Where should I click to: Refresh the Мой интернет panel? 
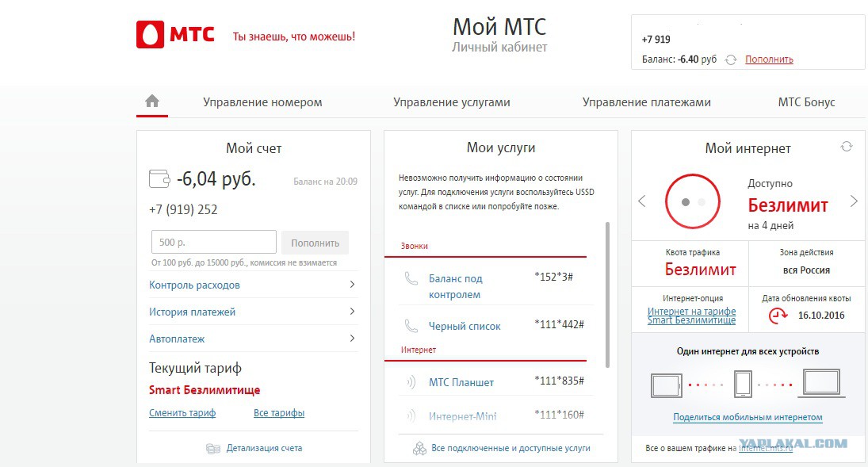pyautogui.click(x=847, y=146)
